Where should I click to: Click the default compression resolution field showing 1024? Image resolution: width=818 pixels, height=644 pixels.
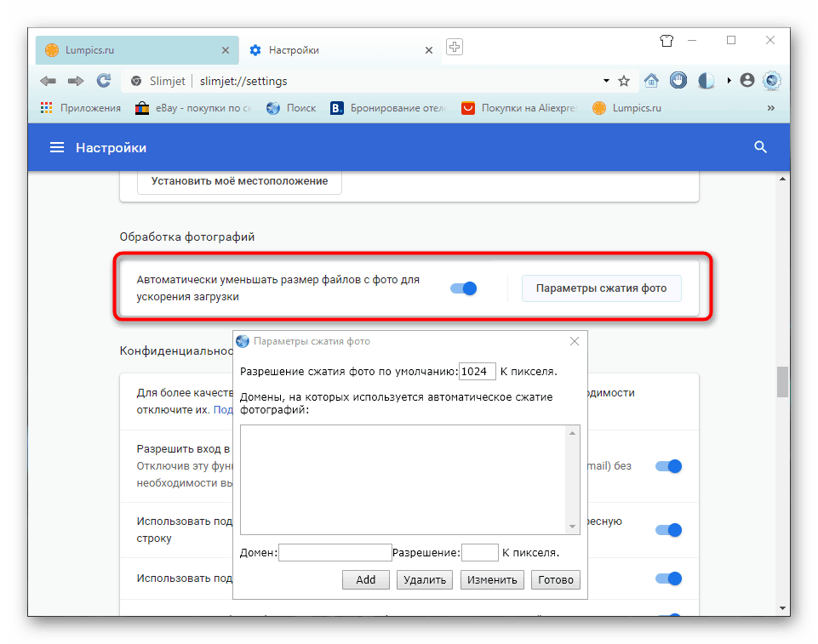477,371
